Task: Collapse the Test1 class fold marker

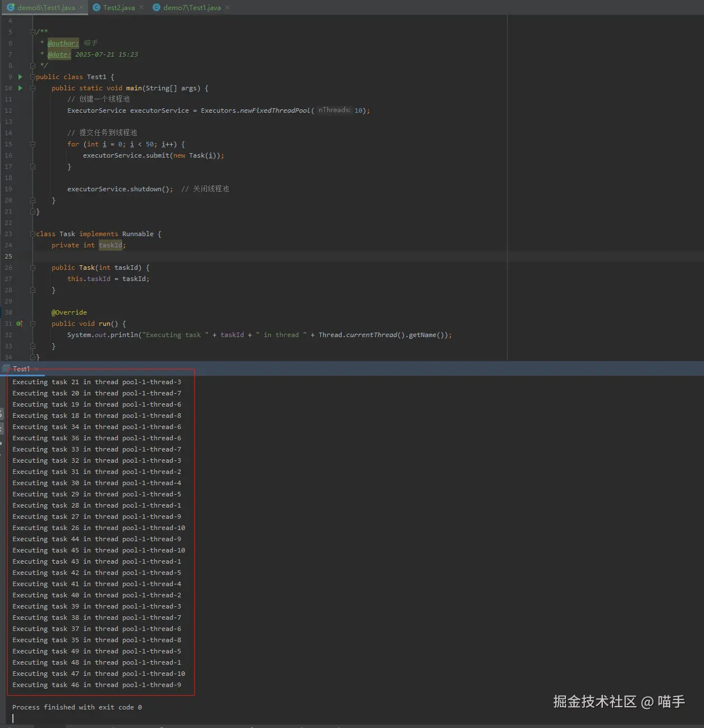Action: pyautogui.click(x=33, y=77)
